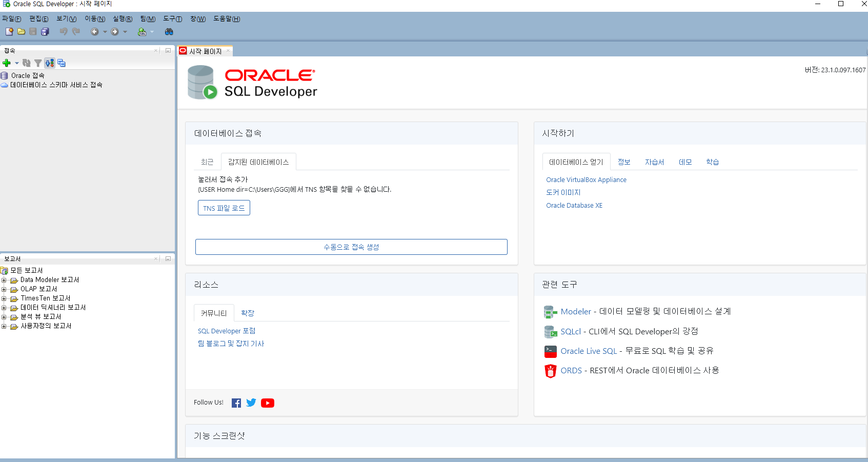This screenshot has width=868, height=462.
Task: Click the New file toolbar icon
Action: pyautogui.click(x=9, y=32)
